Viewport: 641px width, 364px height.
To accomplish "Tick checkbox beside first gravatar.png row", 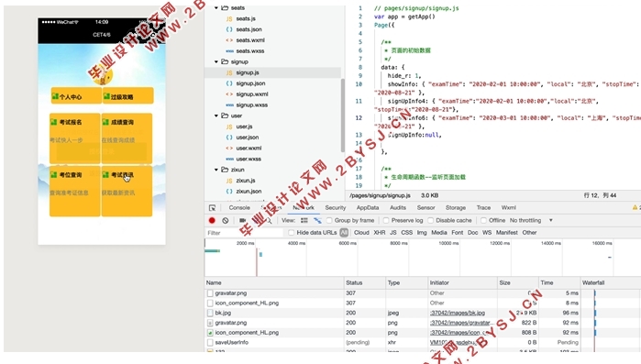I will click(x=210, y=293).
